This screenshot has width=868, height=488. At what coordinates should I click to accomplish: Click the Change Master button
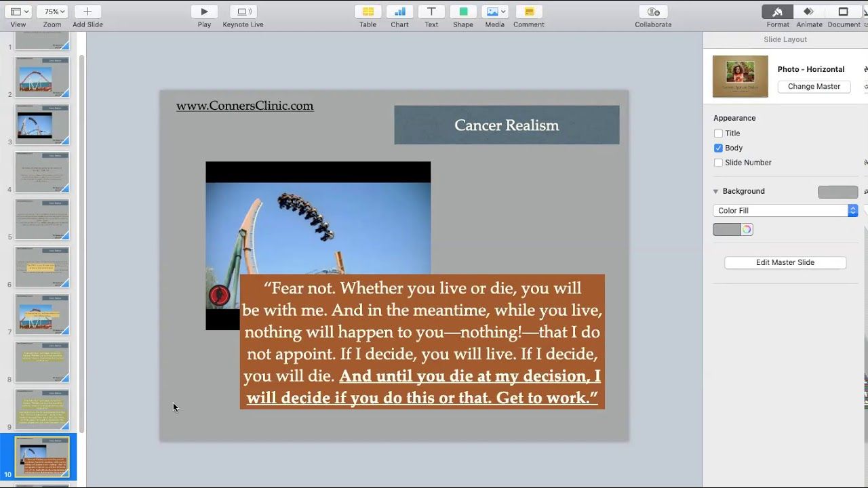coord(814,87)
